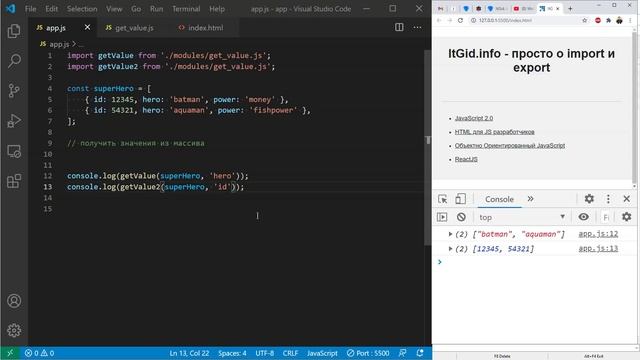Screen dimensions: 640x360
Task: Change indentation via Spaces: 4
Action: (232, 353)
